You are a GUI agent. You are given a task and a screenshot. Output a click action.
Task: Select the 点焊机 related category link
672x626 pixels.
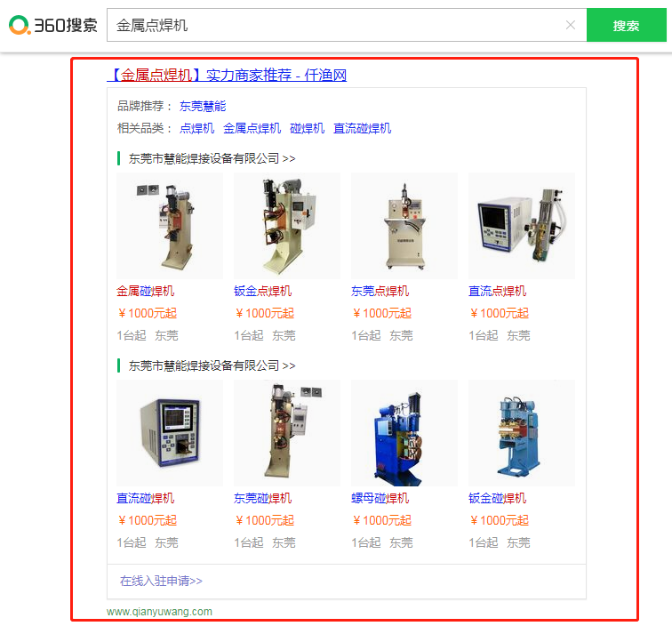click(x=196, y=128)
